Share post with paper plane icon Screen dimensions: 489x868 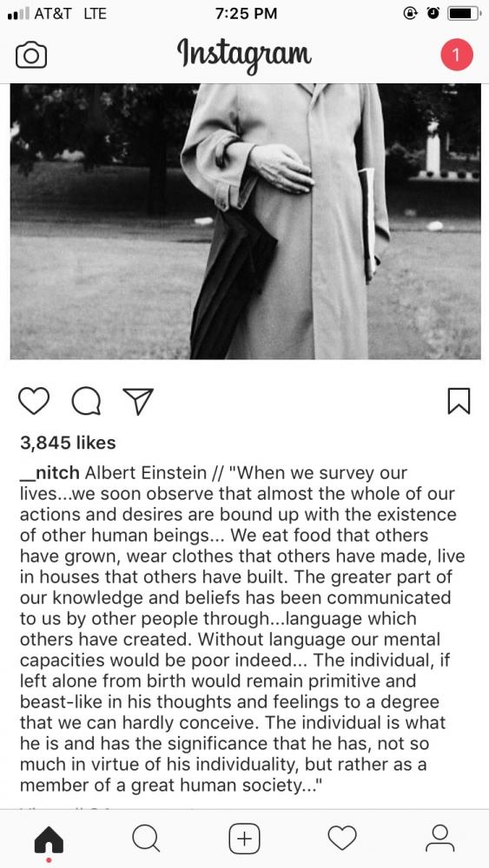137,401
